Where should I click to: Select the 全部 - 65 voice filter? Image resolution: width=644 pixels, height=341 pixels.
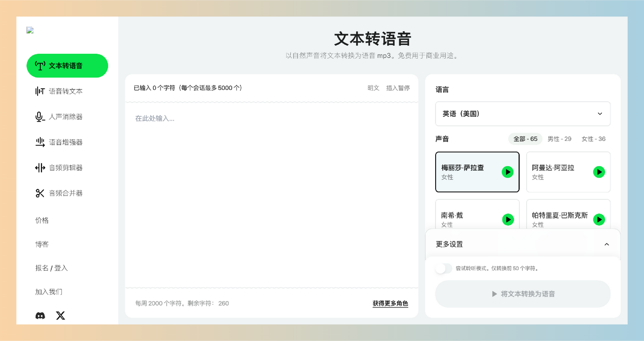tap(525, 139)
